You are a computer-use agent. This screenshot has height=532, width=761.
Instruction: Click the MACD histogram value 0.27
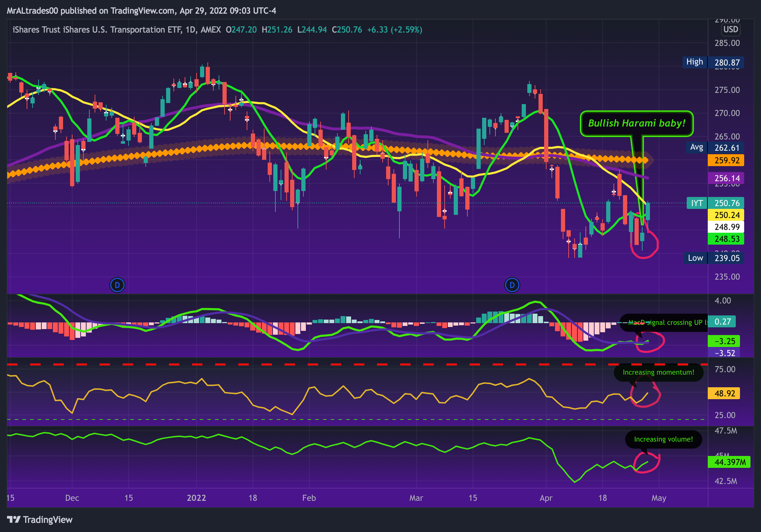[x=722, y=321]
